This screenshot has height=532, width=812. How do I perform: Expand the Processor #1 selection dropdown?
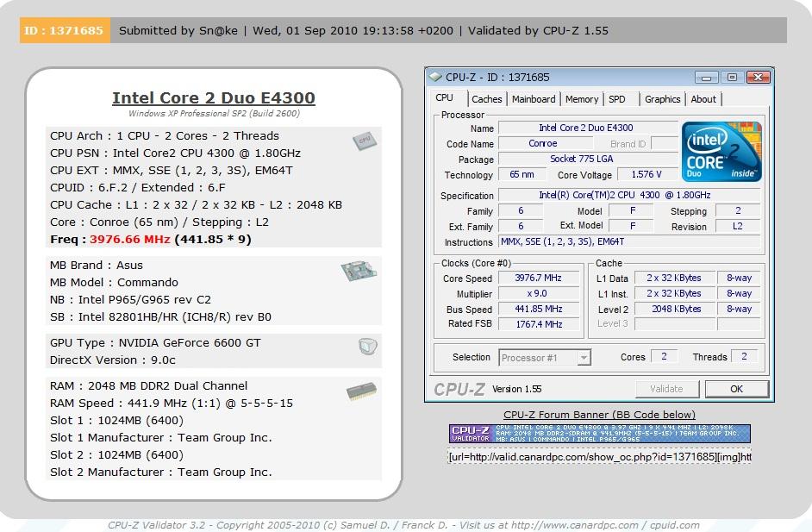click(x=584, y=358)
